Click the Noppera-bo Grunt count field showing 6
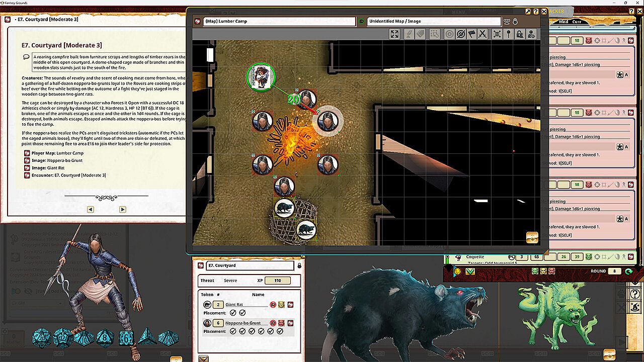Screen dimensions: 644x362 [x=218, y=323]
